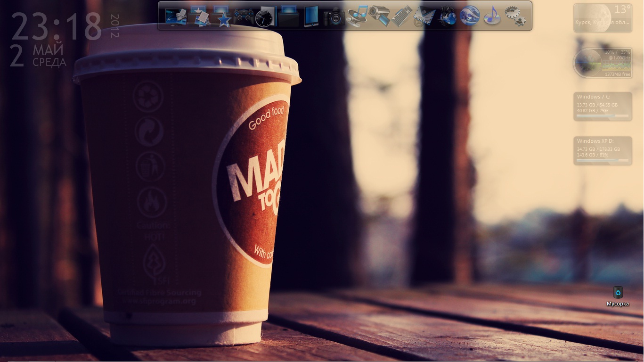Click the МАЙ month label
The height and width of the screenshot is (362, 644).
click(48, 50)
